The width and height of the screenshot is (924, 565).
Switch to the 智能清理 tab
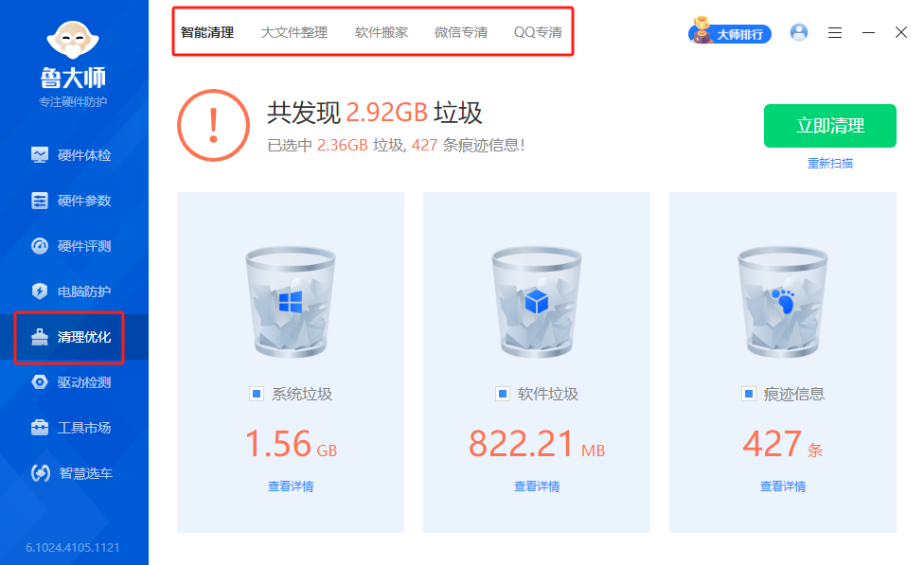[x=207, y=32]
